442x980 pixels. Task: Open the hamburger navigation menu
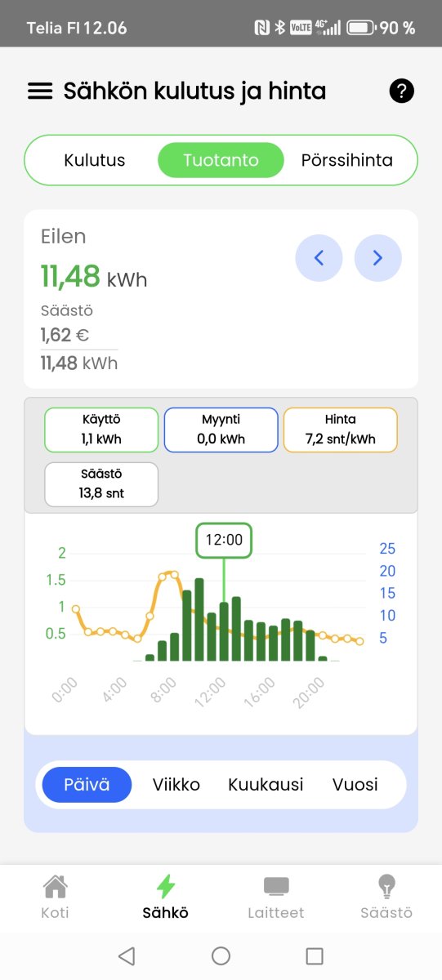(40, 91)
